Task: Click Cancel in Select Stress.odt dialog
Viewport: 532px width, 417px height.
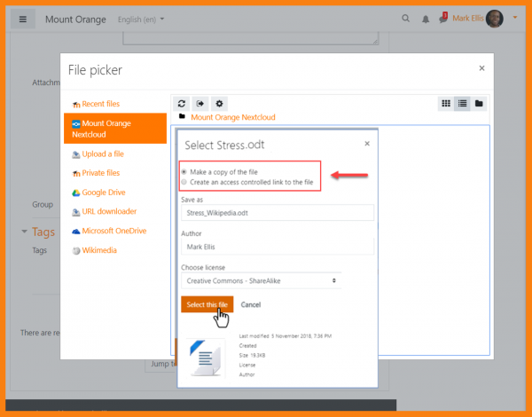Action: [x=251, y=304]
